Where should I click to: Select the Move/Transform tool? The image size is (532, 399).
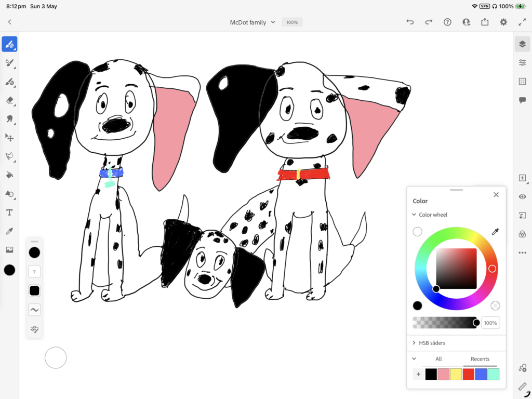click(x=9, y=137)
